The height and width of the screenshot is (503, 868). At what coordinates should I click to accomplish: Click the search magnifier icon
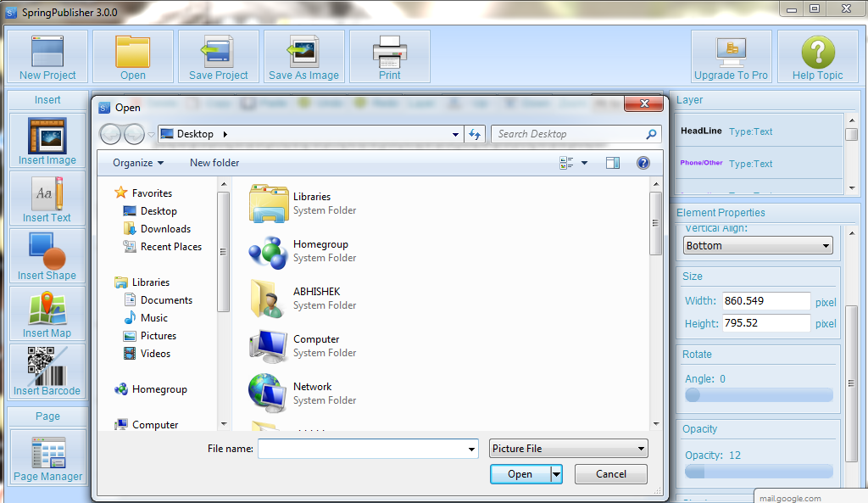pos(651,134)
